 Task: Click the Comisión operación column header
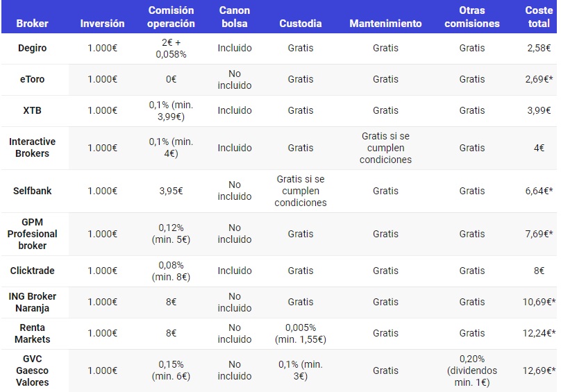pos(171,17)
